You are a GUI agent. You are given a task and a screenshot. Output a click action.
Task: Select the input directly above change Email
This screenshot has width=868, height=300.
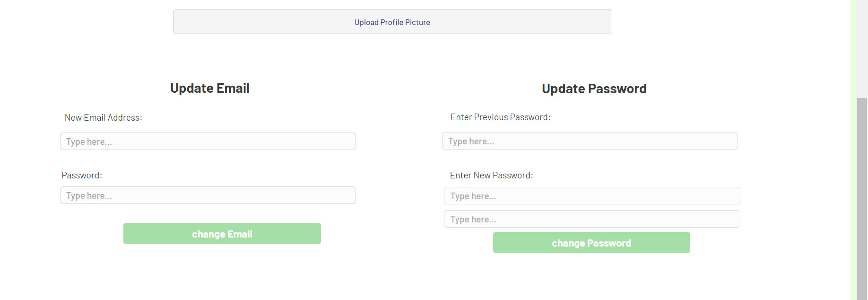click(208, 195)
